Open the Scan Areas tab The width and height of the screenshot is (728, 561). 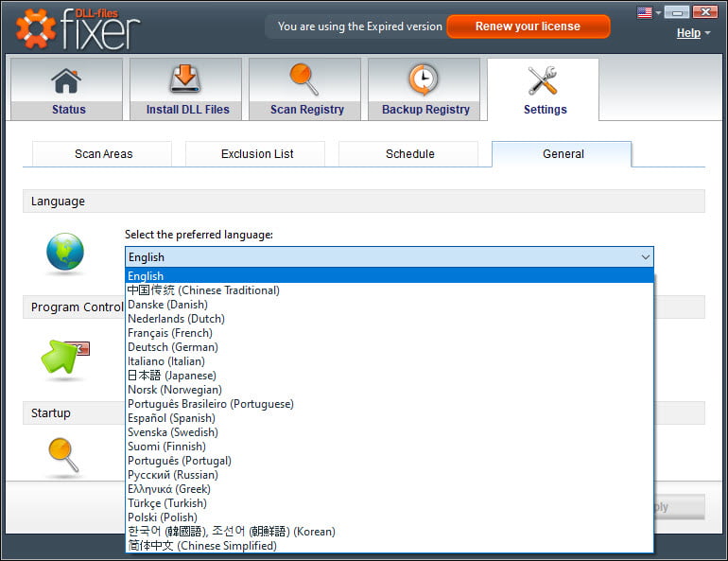[102, 153]
